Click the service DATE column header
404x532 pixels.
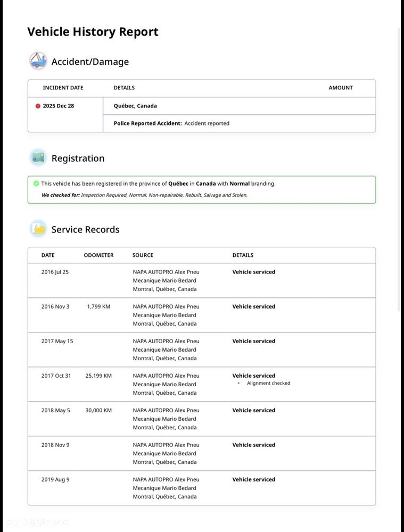(48, 255)
